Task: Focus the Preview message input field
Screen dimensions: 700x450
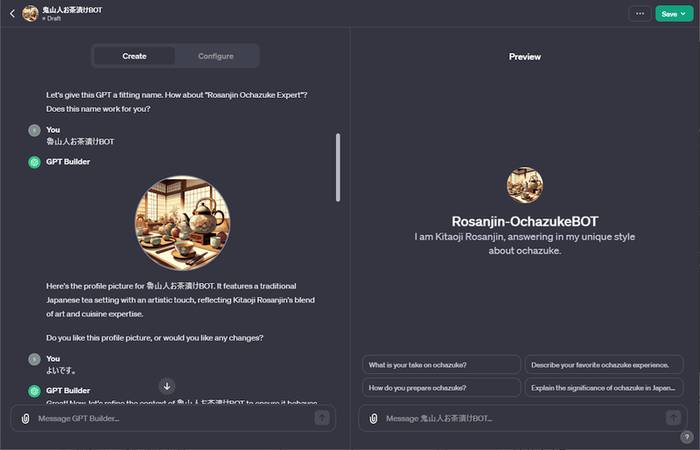Action: click(525, 418)
